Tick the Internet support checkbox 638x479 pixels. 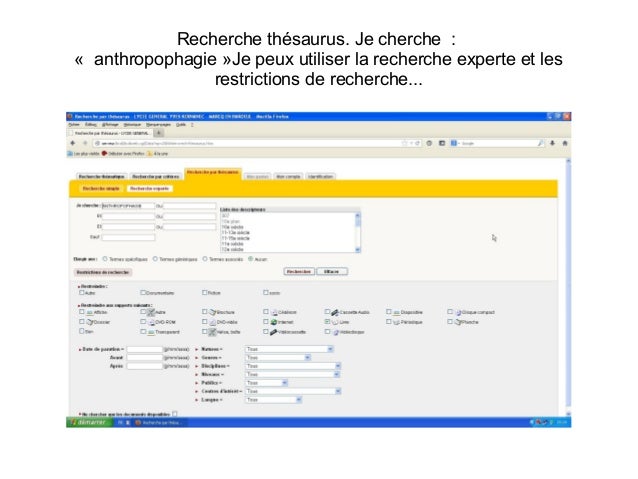click(x=266, y=322)
